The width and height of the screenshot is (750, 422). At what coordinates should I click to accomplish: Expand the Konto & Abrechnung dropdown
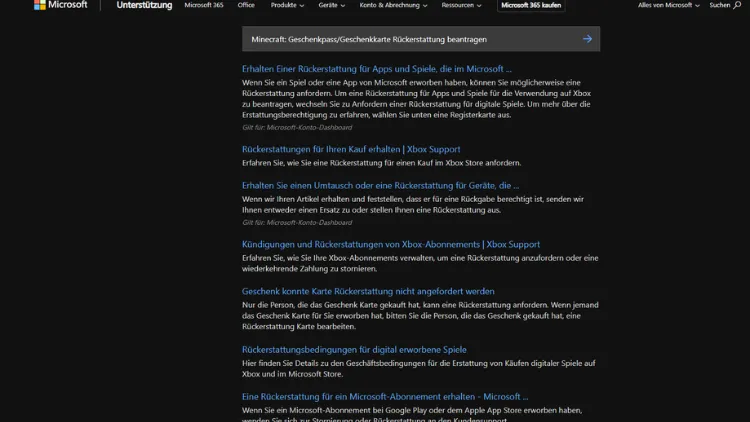(393, 5)
